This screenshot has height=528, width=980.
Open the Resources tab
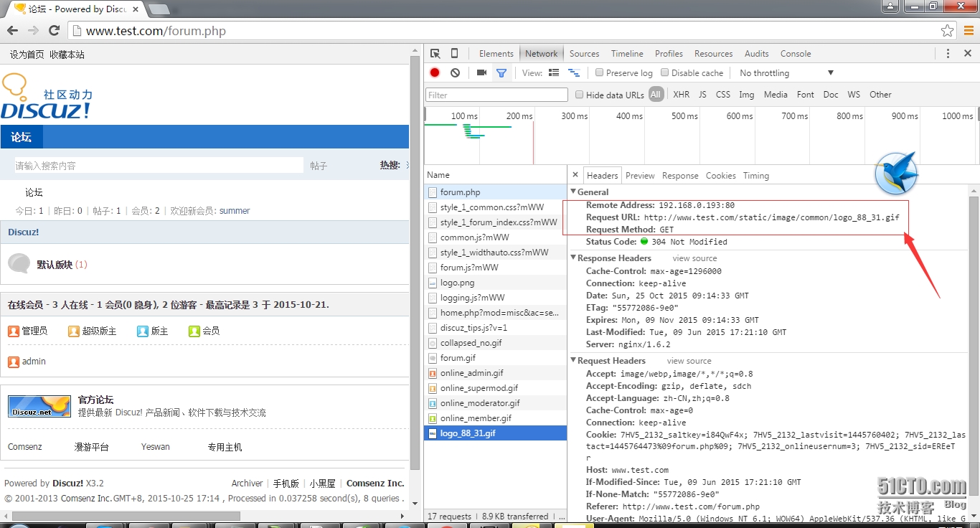click(714, 54)
